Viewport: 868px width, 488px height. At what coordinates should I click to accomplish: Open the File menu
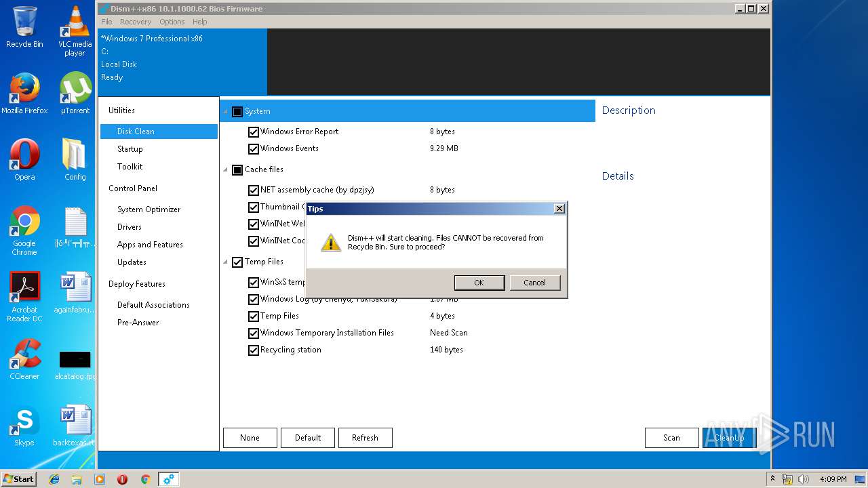106,22
